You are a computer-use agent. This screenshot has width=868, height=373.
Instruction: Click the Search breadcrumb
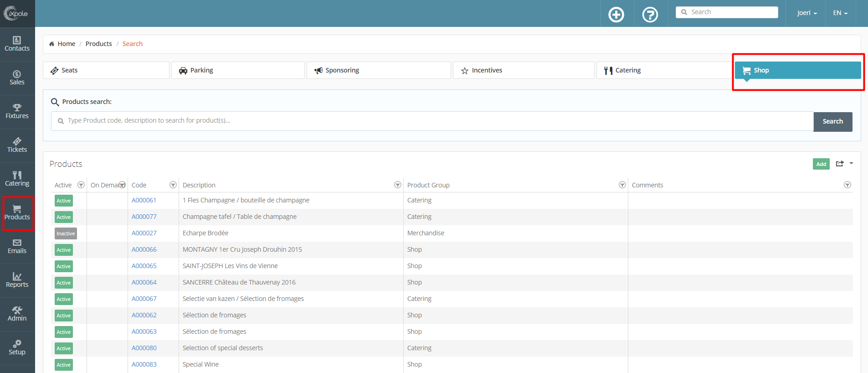tap(133, 44)
